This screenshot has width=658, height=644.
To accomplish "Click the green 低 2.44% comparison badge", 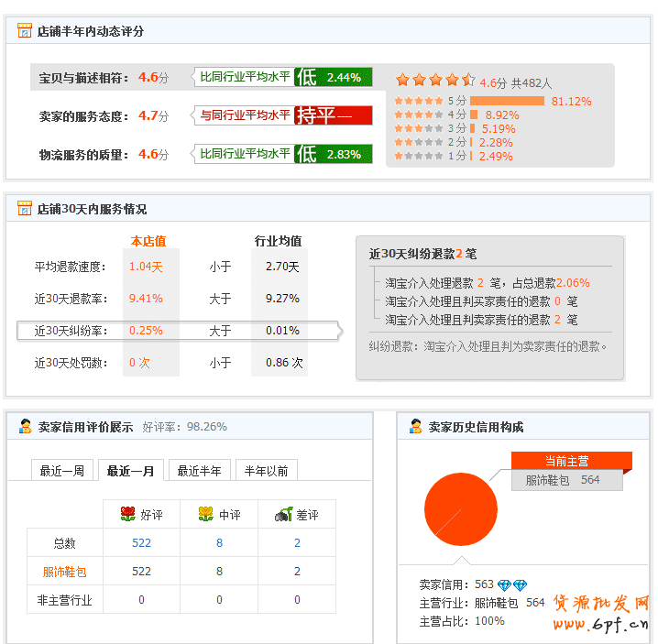I will click(334, 77).
